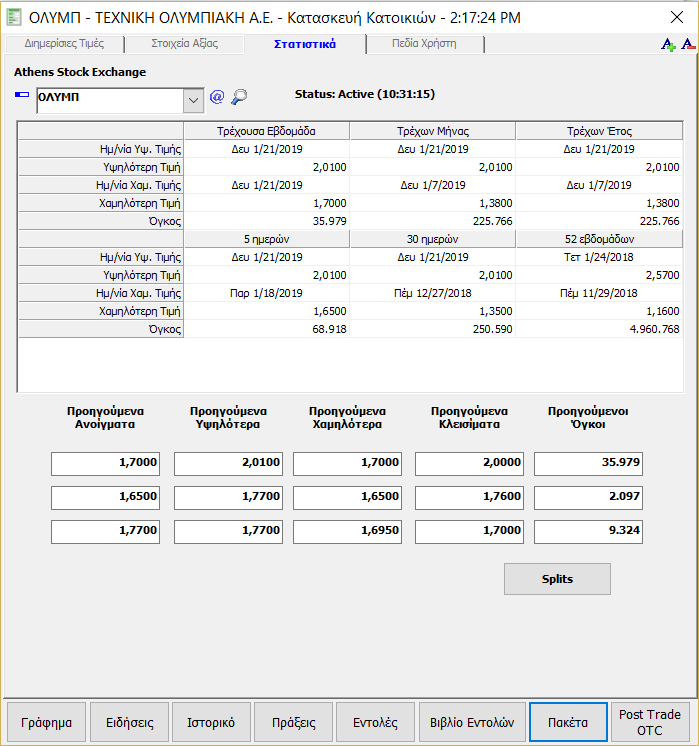The image size is (699, 746).
Task: Click the date Πέμ 11/29/2018 cell
Action: [599, 293]
